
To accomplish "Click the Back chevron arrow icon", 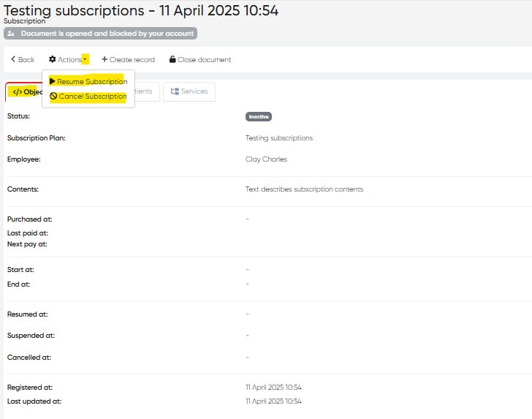I will pyautogui.click(x=13, y=59).
